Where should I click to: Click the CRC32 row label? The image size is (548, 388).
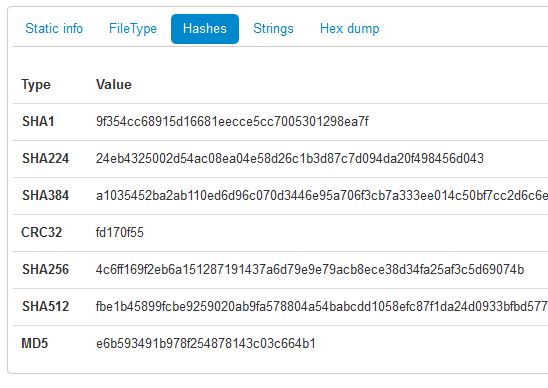pyautogui.click(x=42, y=233)
